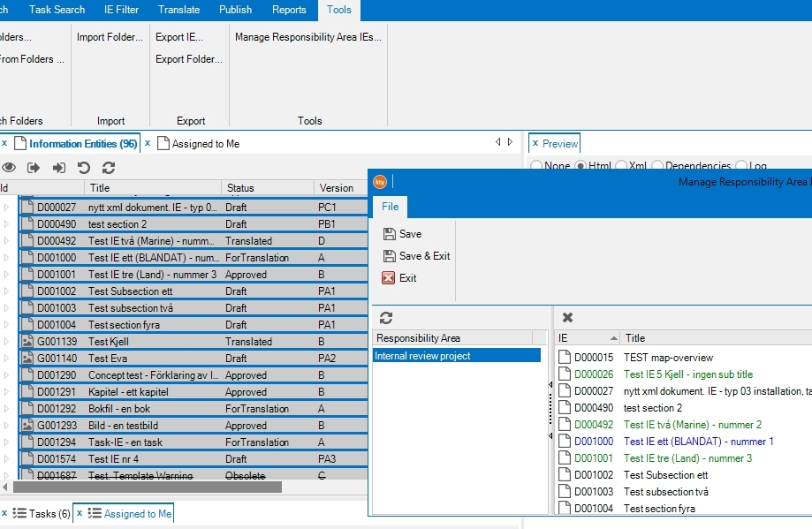This screenshot has width=812, height=529.
Task: Select the Dependencies preview radio button
Action: tap(657, 166)
